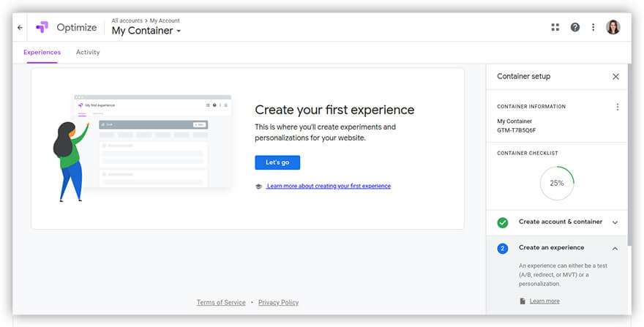644x327 pixels.
Task: Expand Create account & container section
Action: point(615,222)
